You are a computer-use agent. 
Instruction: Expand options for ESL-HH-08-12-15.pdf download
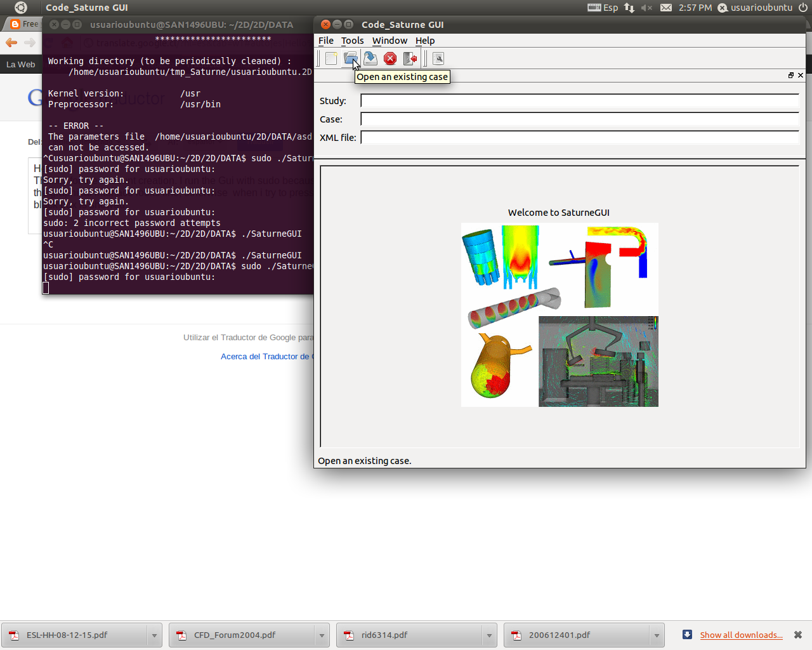(x=154, y=635)
